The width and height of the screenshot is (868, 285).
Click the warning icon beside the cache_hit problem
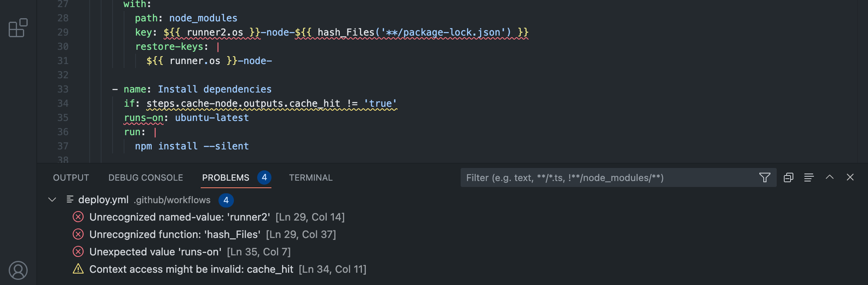78,269
